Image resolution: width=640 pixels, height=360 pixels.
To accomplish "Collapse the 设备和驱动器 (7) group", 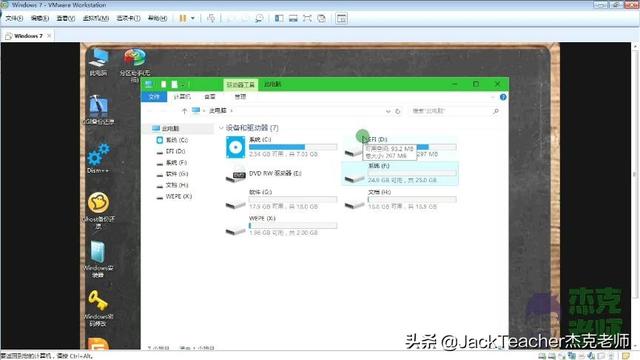I will (x=221, y=128).
